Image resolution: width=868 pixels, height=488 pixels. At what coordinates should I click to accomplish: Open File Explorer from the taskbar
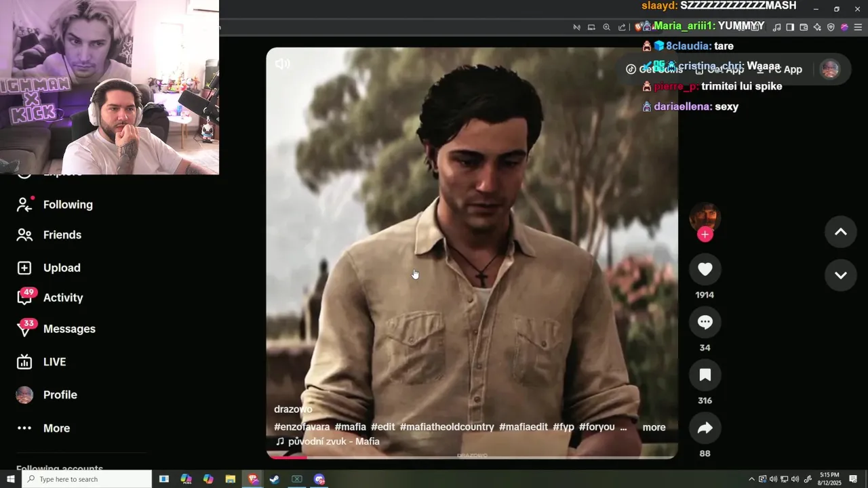point(230,479)
